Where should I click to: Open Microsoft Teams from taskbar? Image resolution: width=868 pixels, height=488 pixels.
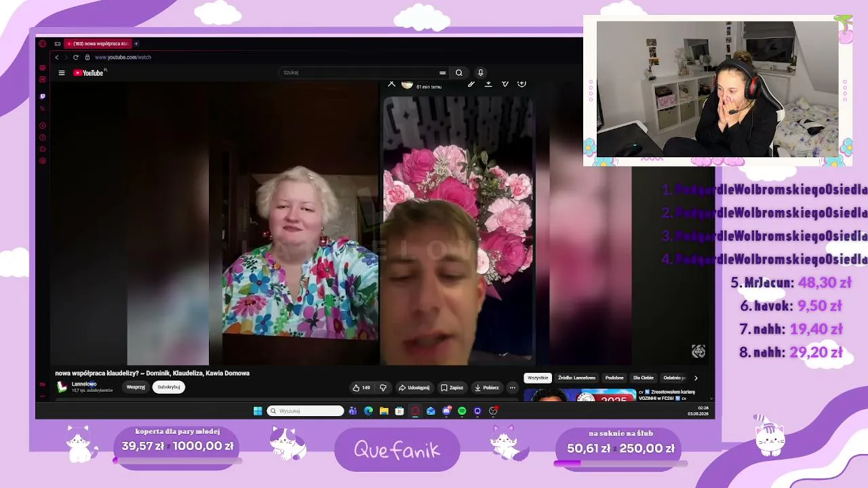click(353, 411)
